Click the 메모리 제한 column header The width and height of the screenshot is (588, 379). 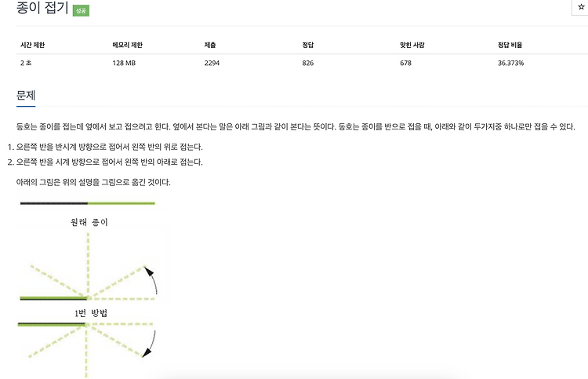pos(128,46)
